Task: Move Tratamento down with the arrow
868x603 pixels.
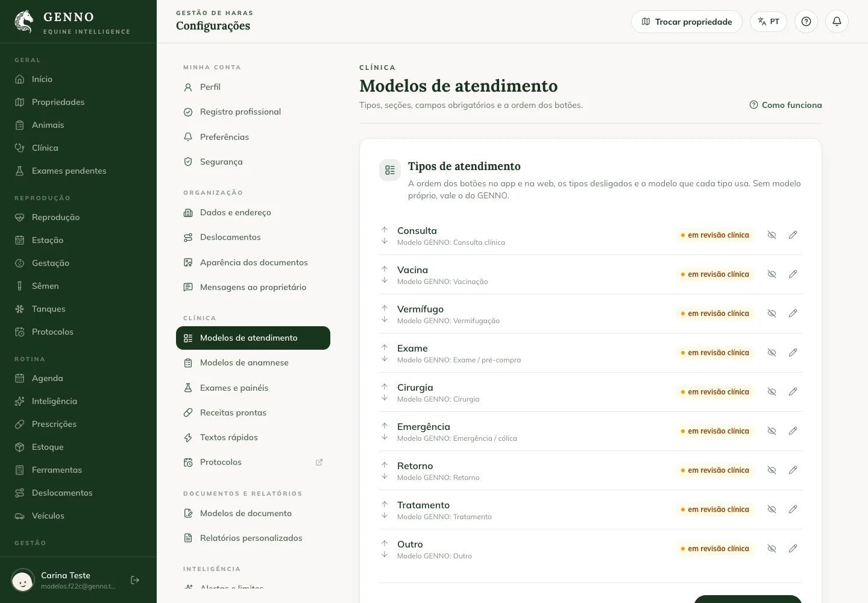Action: click(x=385, y=516)
